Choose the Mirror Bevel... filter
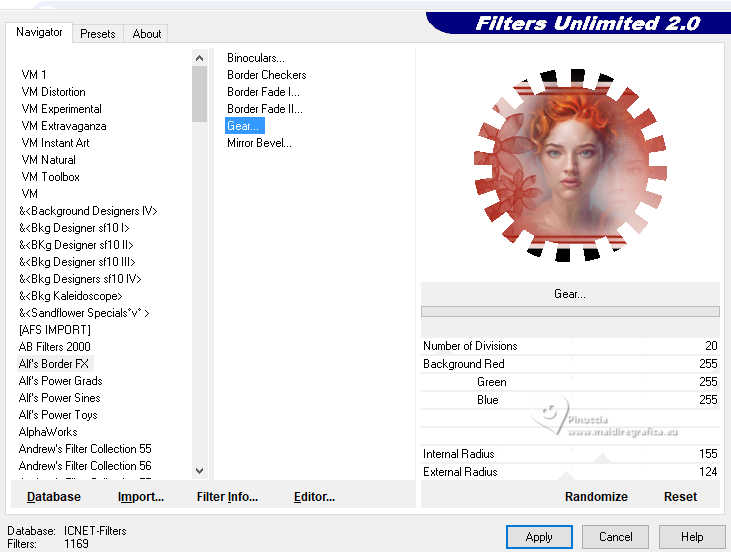The height and width of the screenshot is (552, 731). (x=259, y=143)
